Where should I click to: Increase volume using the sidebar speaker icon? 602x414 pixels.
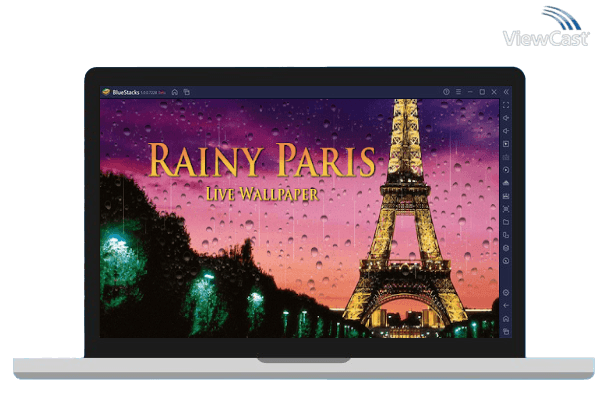coord(506,118)
